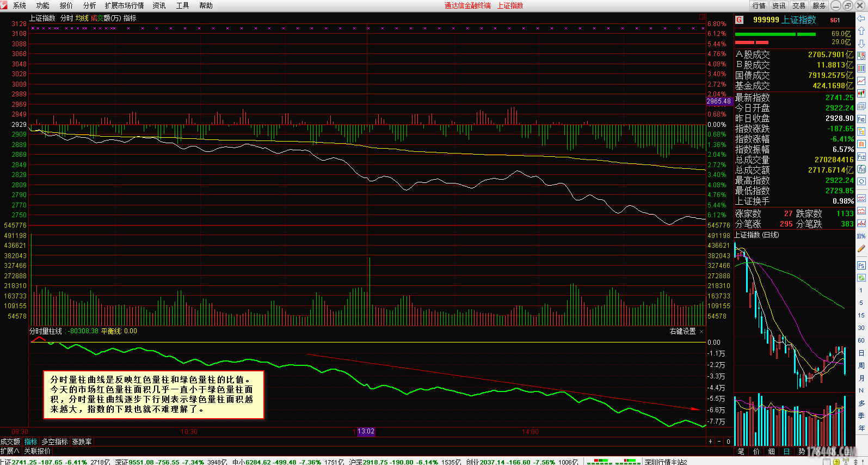The width and height of the screenshot is (868, 465).
Task: Click the F5 icon in sidebar
Action: [x=861, y=265]
